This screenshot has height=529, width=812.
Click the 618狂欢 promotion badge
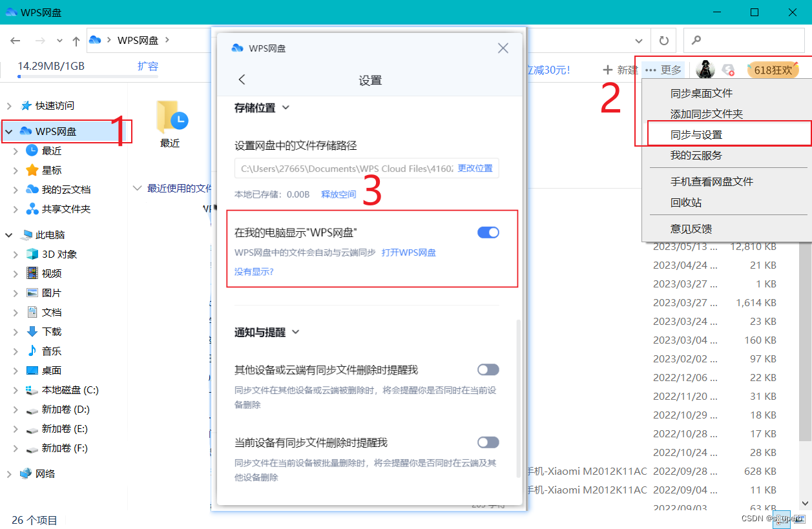(x=773, y=70)
